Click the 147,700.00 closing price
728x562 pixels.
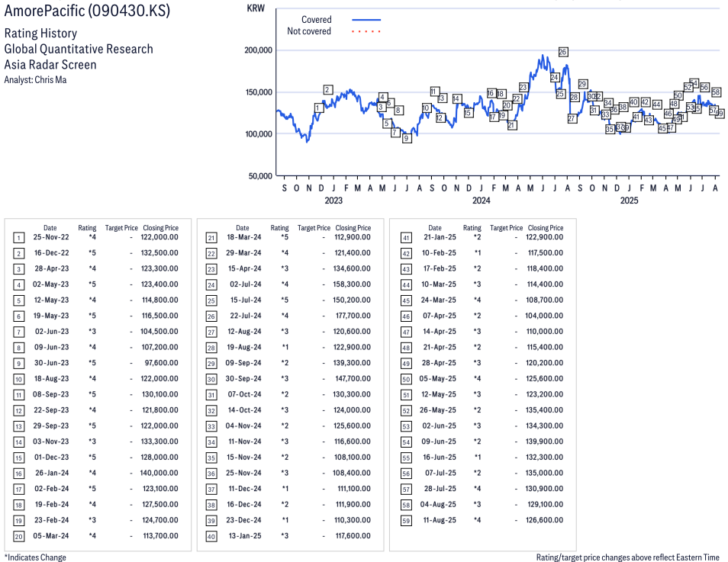[x=353, y=379]
